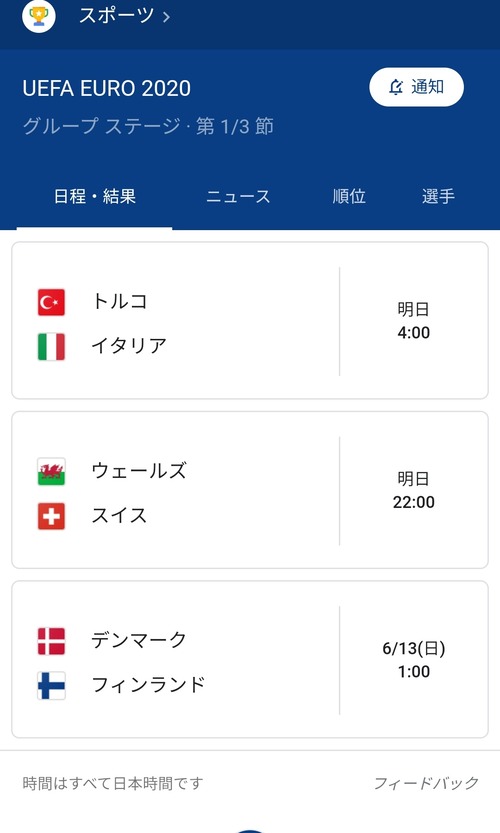
Task: Open the 6/13 デンマーク match card
Action: click(x=250, y=659)
